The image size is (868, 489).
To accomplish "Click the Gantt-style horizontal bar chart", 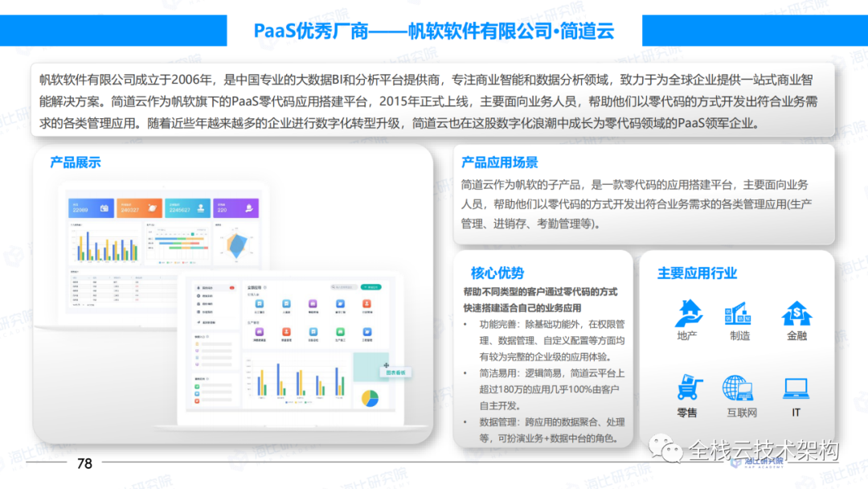I will pyautogui.click(x=178, y=245).
